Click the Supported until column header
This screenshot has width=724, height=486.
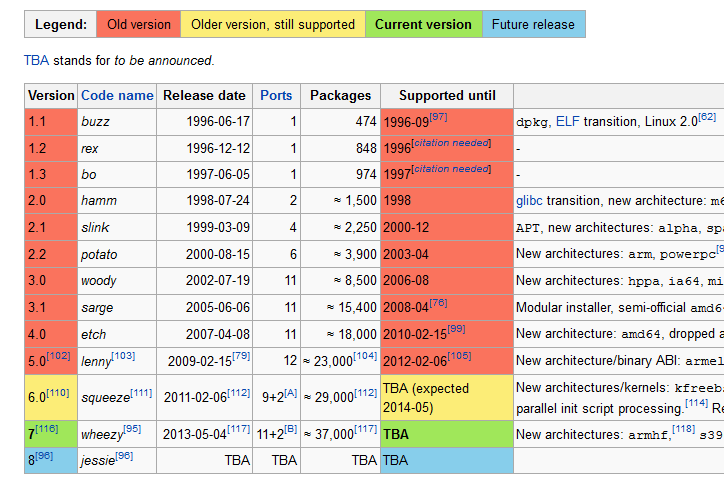447,96
